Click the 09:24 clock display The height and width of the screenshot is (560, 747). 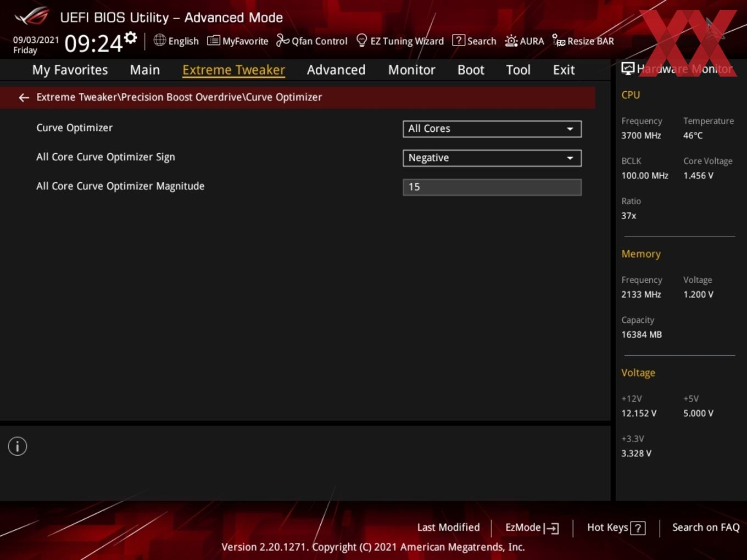coord(93,43)
